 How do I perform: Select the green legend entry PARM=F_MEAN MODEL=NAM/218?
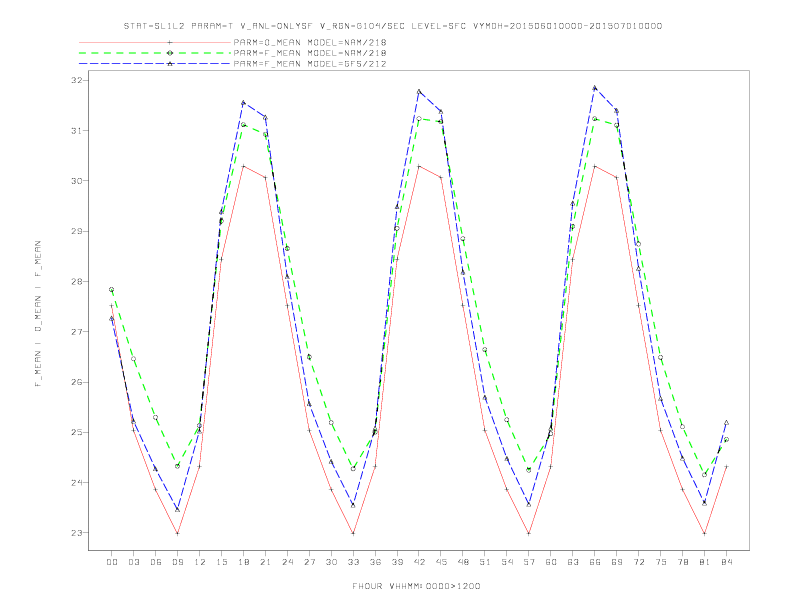pyautogui.click(x=310, y=53)
